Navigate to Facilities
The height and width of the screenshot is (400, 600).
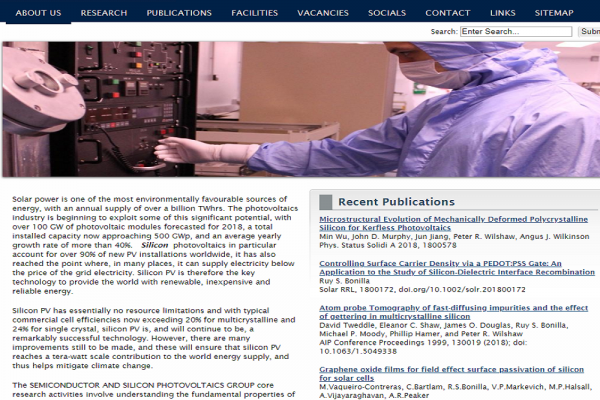coord(254,13)
